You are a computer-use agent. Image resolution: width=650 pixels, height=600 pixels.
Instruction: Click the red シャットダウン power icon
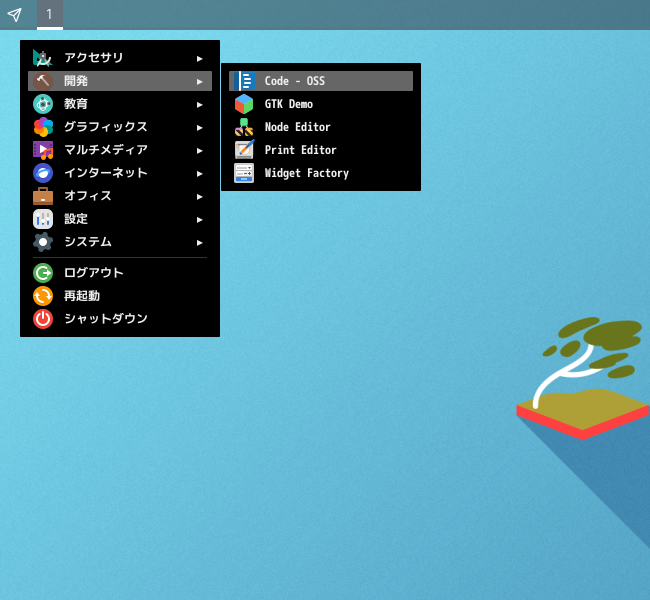click(x=43, y=319)
